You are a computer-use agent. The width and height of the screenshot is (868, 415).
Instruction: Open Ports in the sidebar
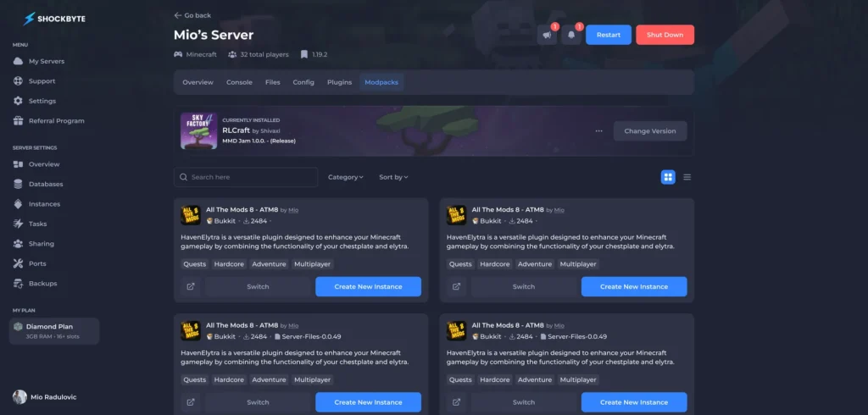[x=37, y=263]
